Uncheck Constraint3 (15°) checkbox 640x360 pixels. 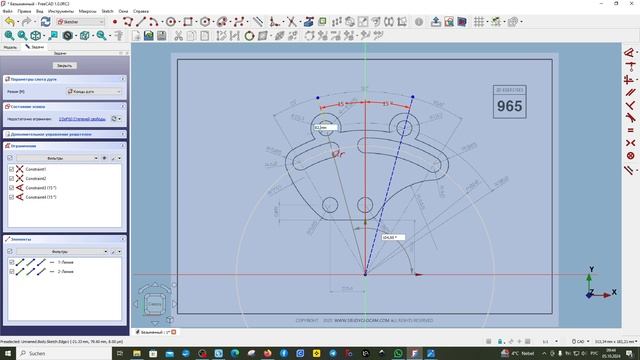pyautogui.click(x=11, y=188)
